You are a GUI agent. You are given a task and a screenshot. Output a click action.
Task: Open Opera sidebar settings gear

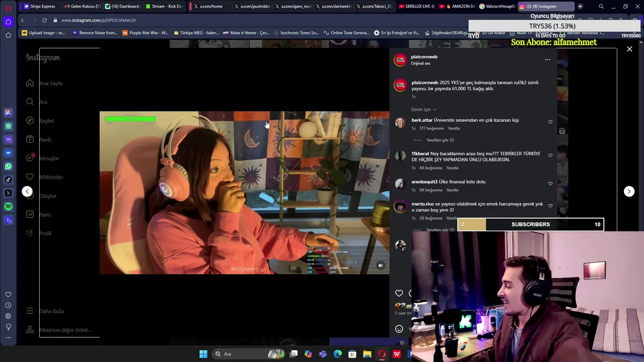(x=8, y=316)
